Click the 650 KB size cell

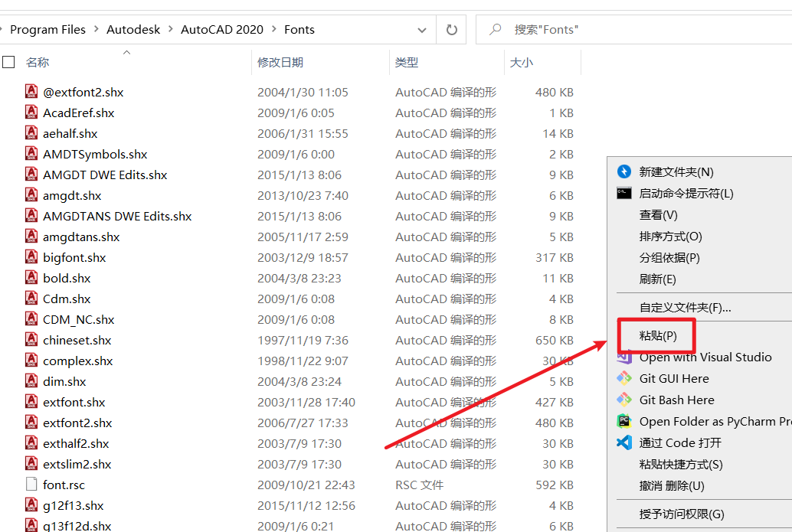coord(554,340)
